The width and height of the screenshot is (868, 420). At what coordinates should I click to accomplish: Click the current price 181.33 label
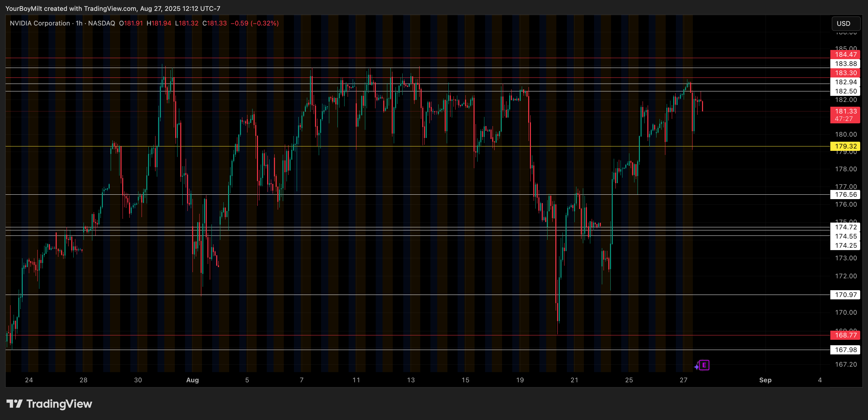click(x=845, y=111)
